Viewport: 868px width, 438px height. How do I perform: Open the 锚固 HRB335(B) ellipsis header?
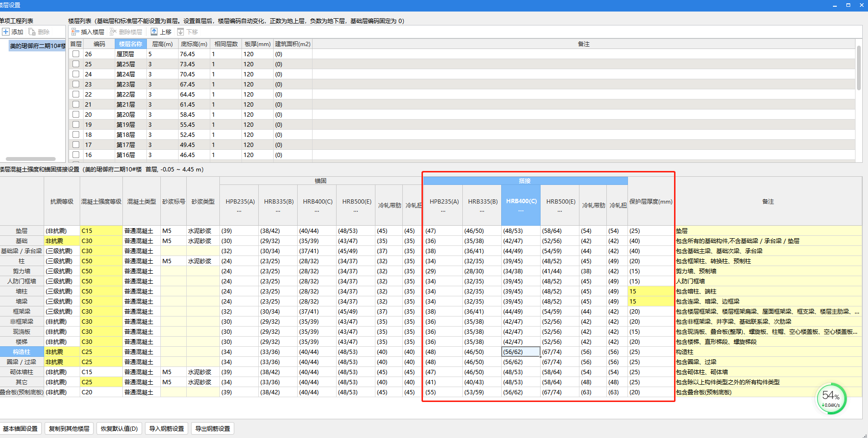click(278, 205)
